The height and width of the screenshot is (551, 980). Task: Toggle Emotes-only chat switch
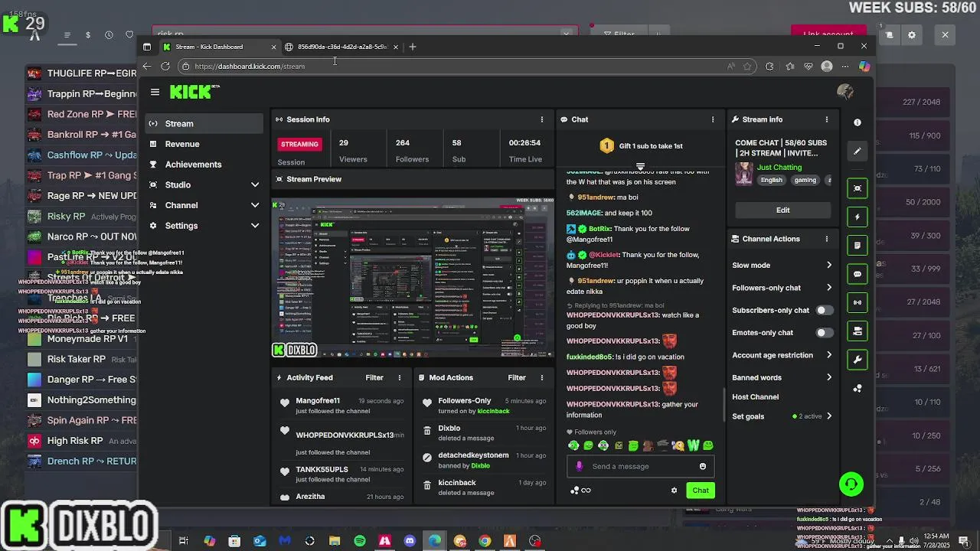[x=824, y=333]
